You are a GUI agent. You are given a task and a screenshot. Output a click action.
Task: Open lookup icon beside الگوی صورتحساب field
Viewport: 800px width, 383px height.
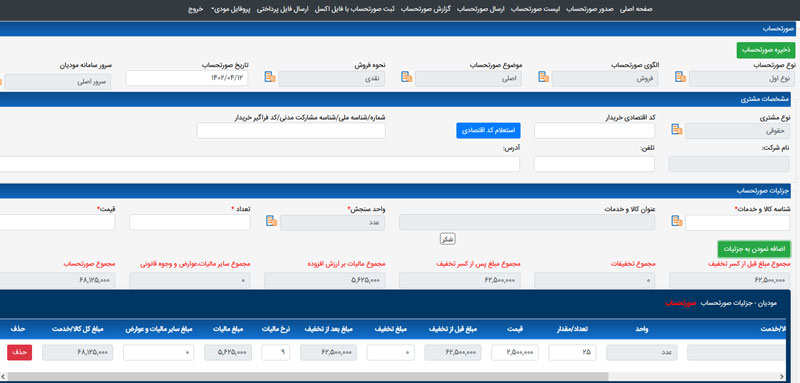pyautogui.click(x=544, y=77)
